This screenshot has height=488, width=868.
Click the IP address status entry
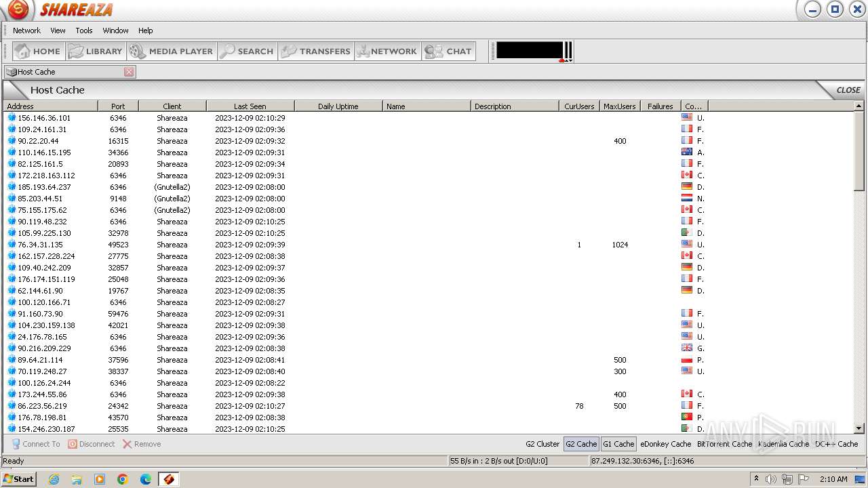[642, 461]
